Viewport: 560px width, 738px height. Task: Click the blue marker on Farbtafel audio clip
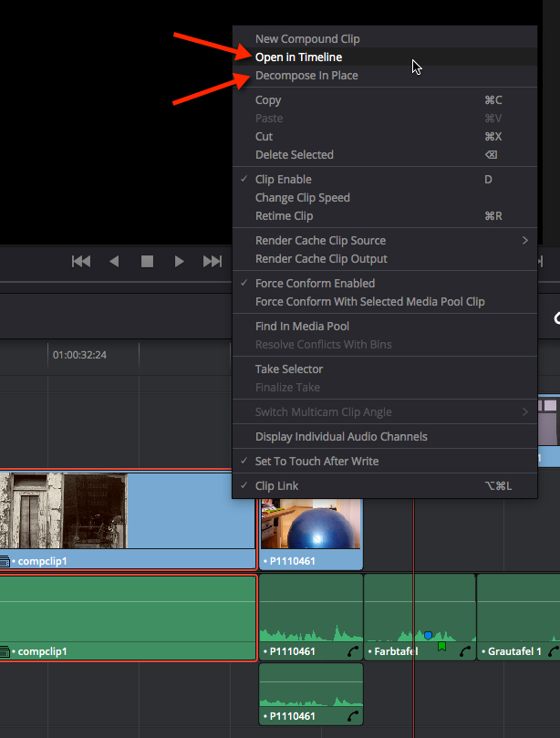click(x=427, y=635)
